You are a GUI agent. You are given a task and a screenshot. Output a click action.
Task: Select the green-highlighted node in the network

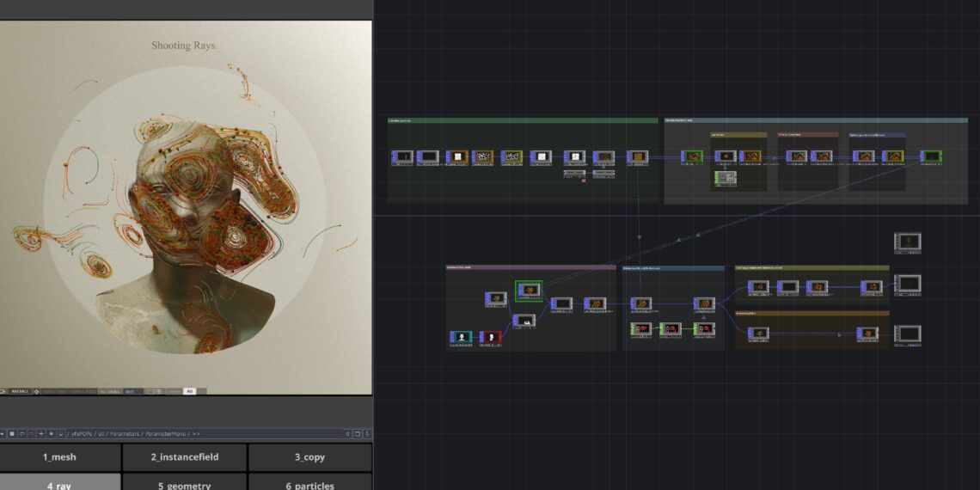(529, 291)
